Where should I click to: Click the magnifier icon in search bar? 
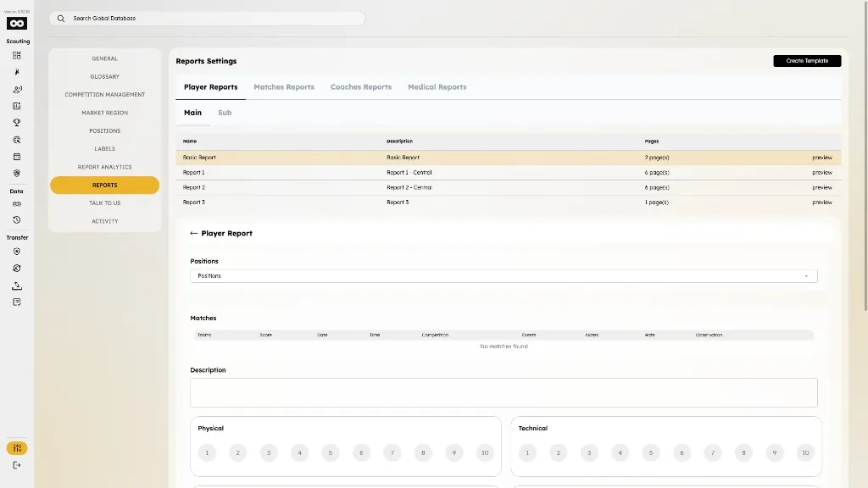(61, 19)
